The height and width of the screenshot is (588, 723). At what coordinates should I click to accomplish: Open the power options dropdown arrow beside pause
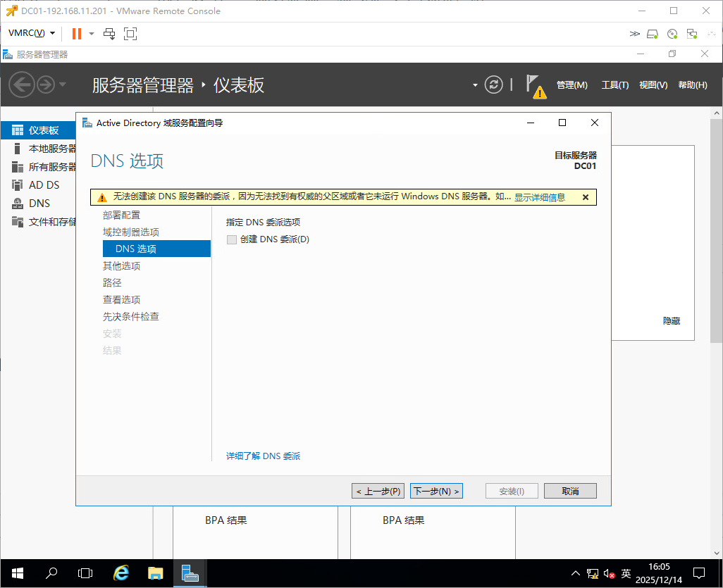(92, 34)
